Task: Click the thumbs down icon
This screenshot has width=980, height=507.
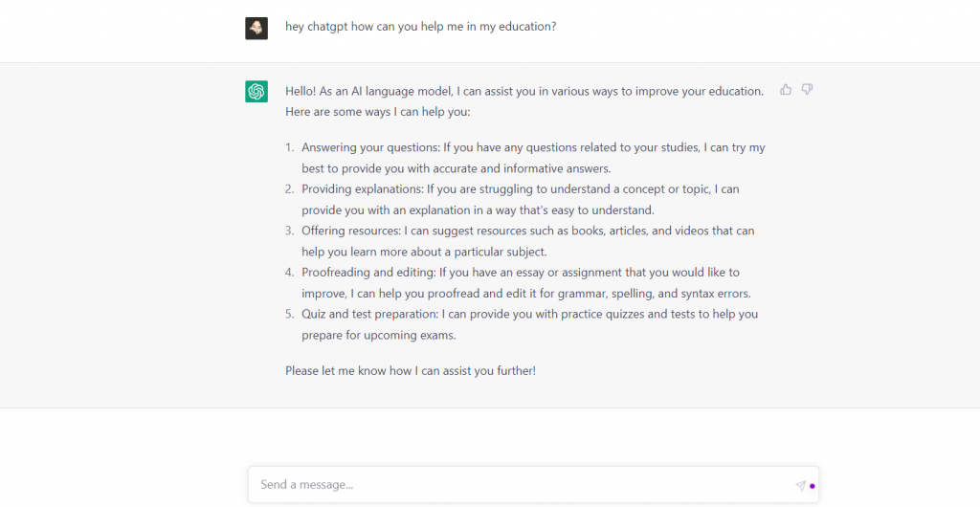Action: coord(808,90)
